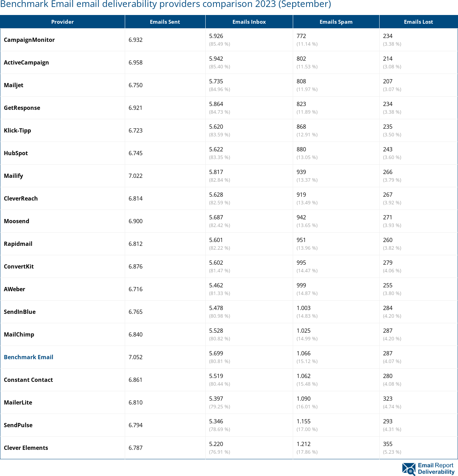Click the 5.23 % lost rate for Clever Elements
The height and width of the screenshot is (476, 458).
(392, 452)
